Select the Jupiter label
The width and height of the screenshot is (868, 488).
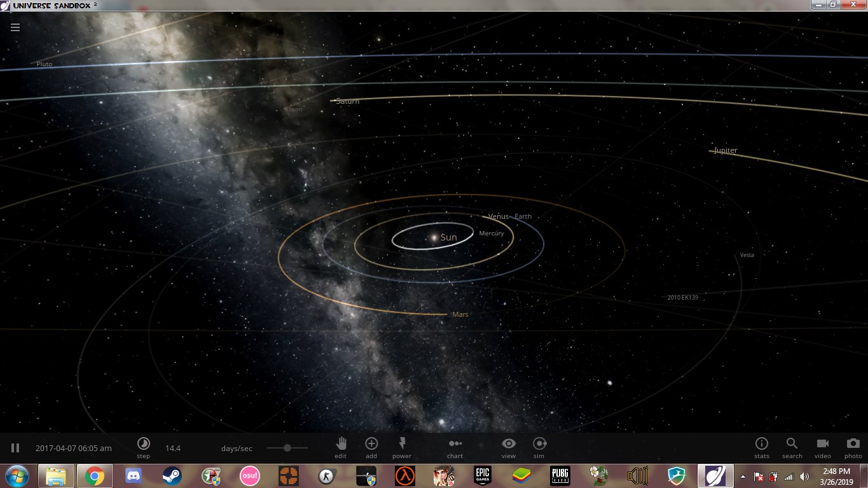coord(726,151)
